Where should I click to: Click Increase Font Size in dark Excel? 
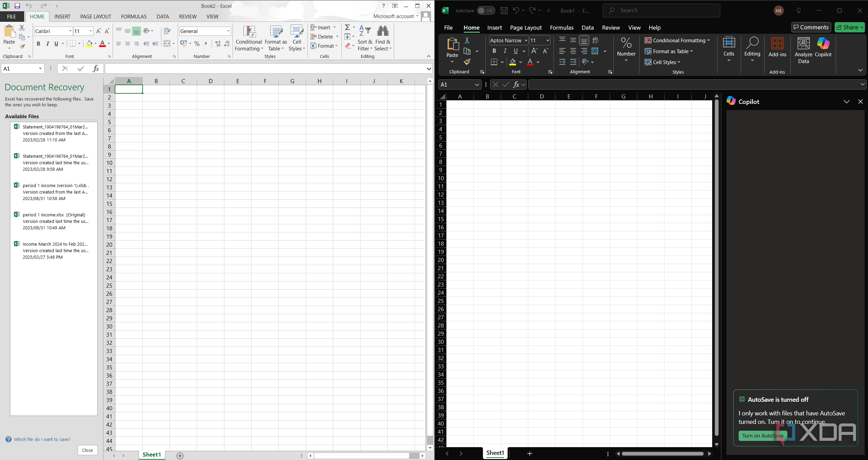tap(534, 51)
